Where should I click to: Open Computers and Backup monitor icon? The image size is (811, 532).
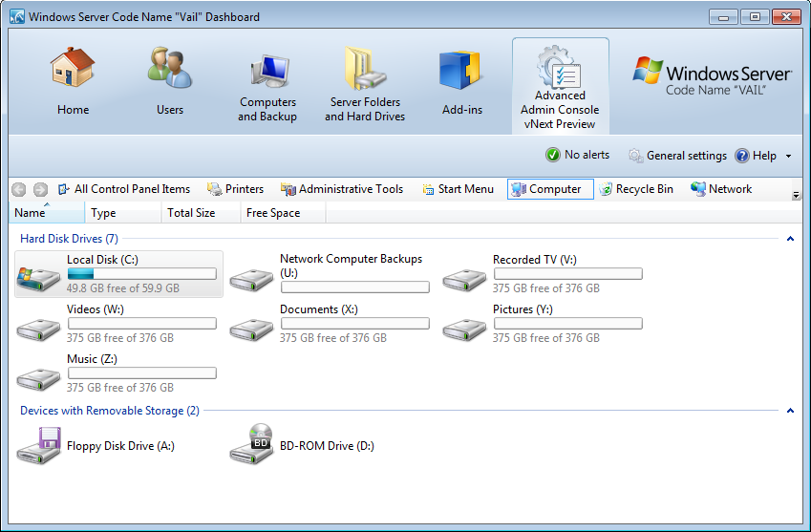click(269, 71)
